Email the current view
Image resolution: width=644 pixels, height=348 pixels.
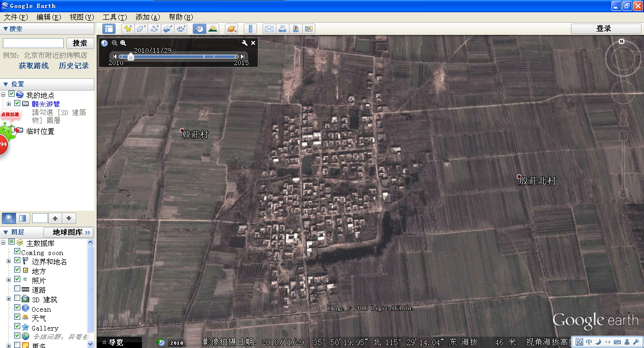(x=269, y=29)
